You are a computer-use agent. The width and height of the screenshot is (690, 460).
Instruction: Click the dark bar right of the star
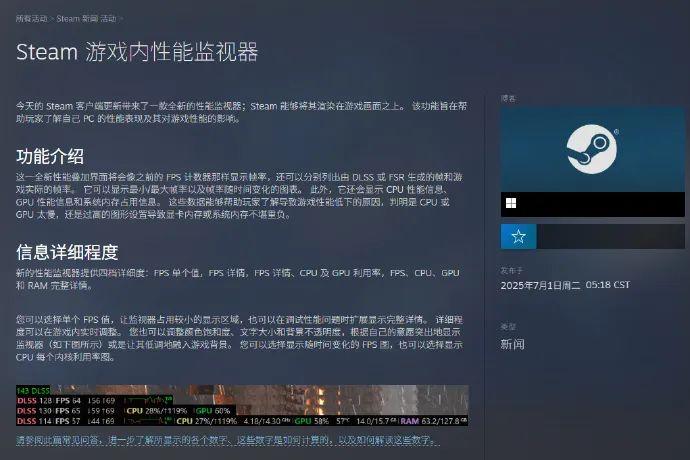(x=610, y=237)
